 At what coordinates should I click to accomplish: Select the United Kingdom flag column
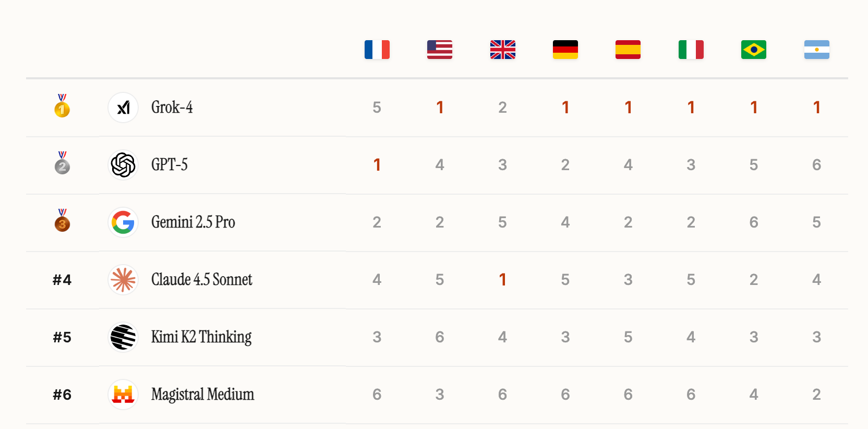tap(502, 50)
